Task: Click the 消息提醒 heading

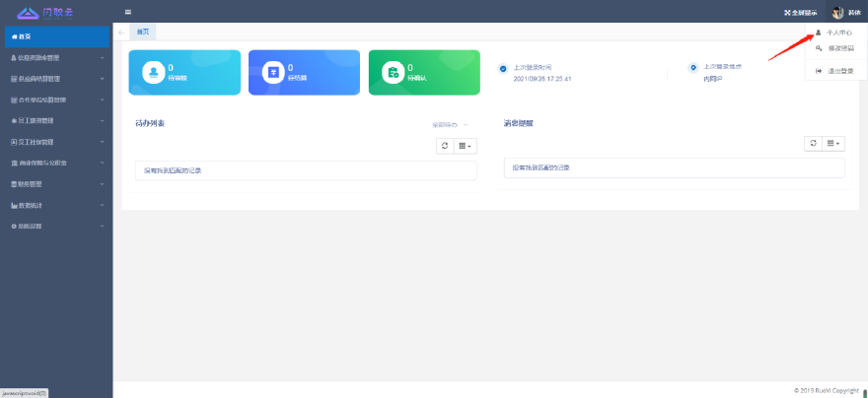Action: (519, 123)
